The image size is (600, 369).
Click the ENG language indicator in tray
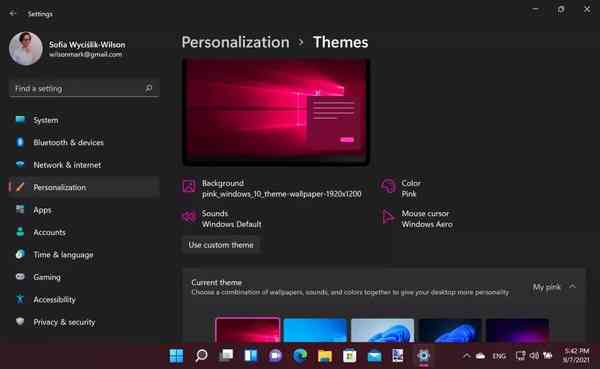click(x=499, y=356)
